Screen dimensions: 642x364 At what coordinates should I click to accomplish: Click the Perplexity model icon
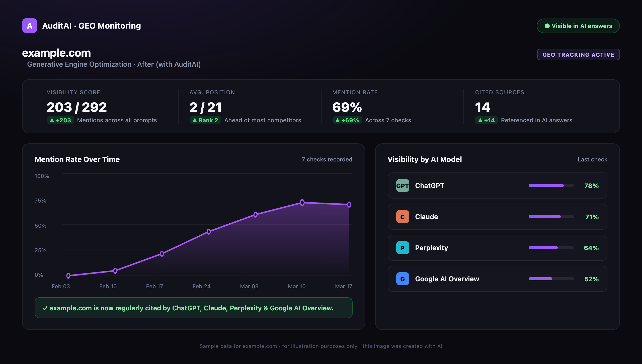point(403,248)
